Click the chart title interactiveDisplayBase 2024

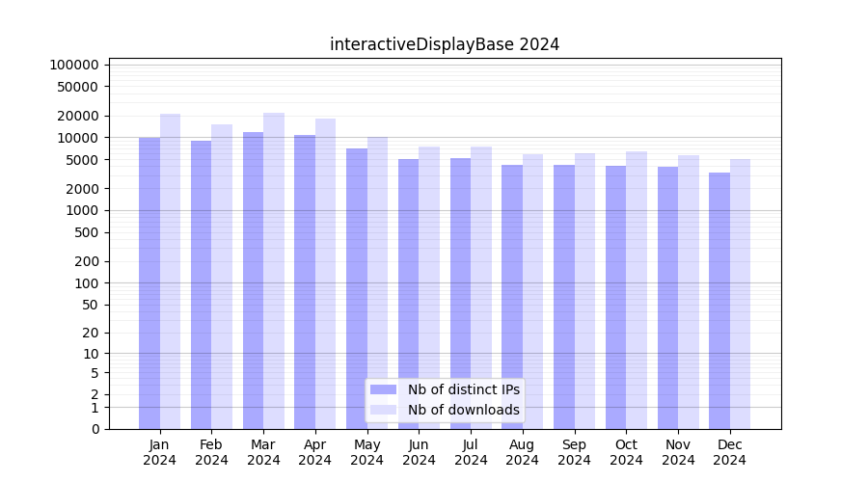coord(444,44)
